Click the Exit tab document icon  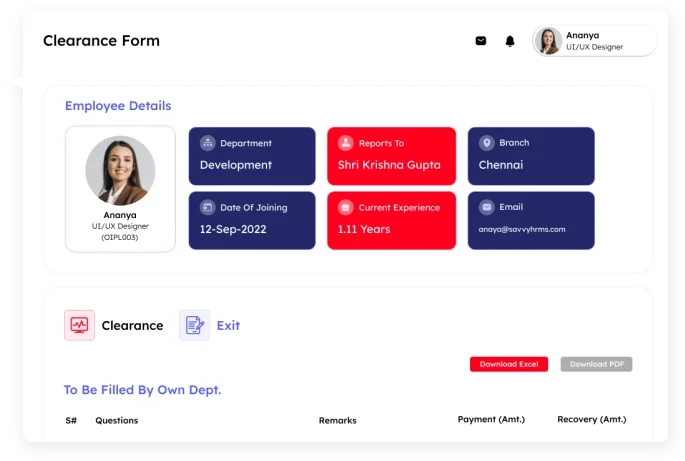[x=194, y=325]
